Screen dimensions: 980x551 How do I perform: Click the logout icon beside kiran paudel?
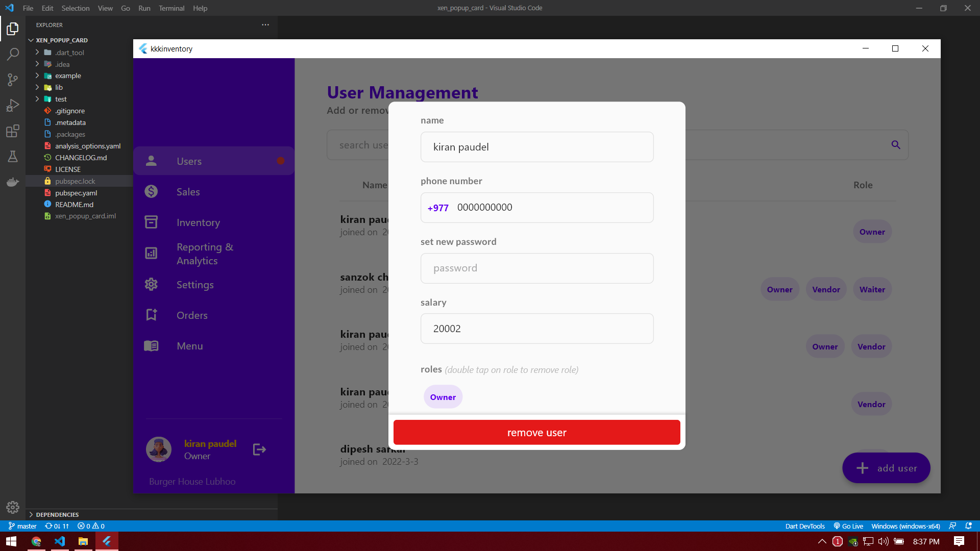coord(259,449)
